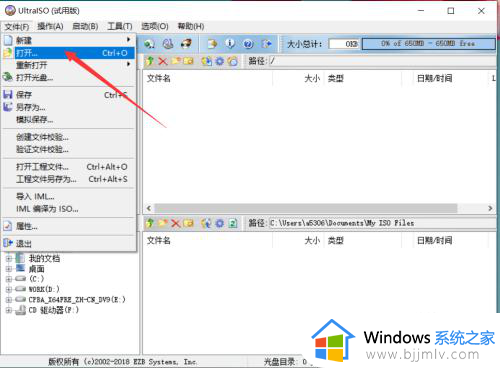
Task: Expand the 重新打开 submenu
Action: [x=69, y=65]
